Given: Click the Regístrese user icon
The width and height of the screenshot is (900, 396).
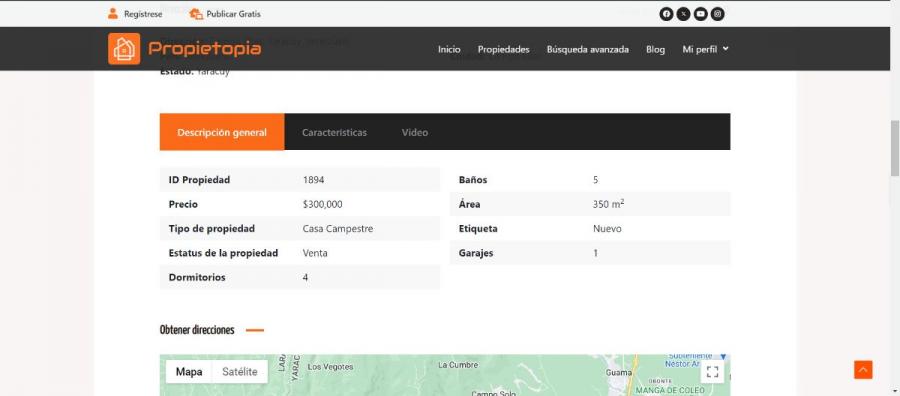Looking at the screenshot, I should 112,14.
